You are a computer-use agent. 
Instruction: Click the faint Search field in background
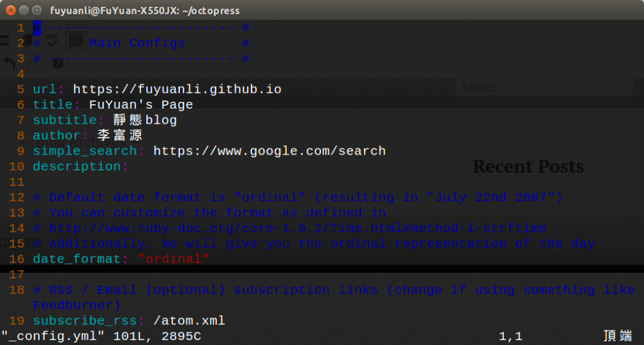[543, 87]
